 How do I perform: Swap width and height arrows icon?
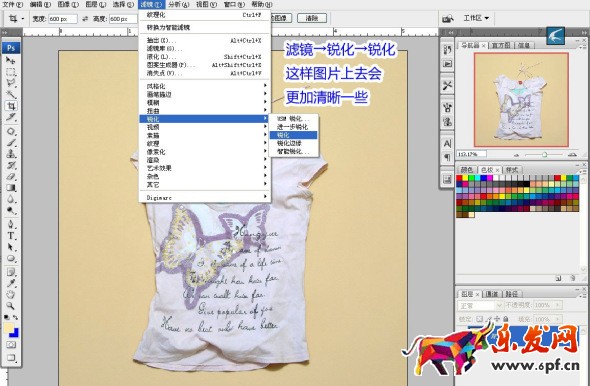pos(85,18)
